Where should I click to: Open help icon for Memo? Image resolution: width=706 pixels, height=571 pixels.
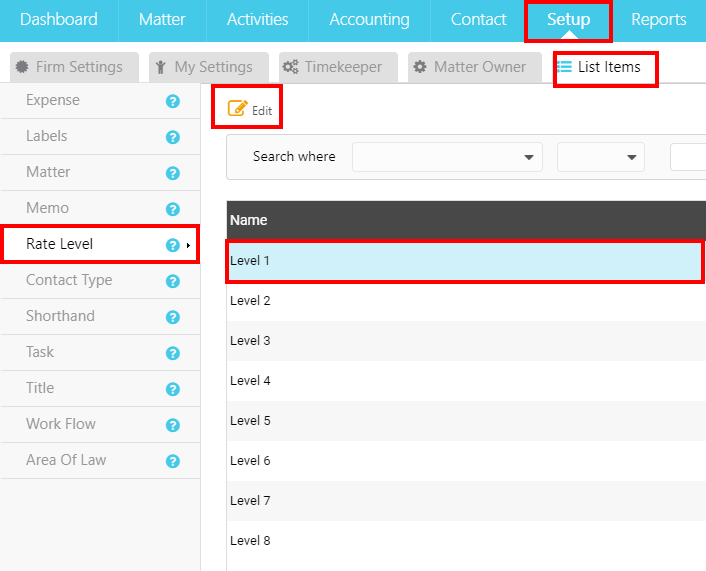click(172, 209)
